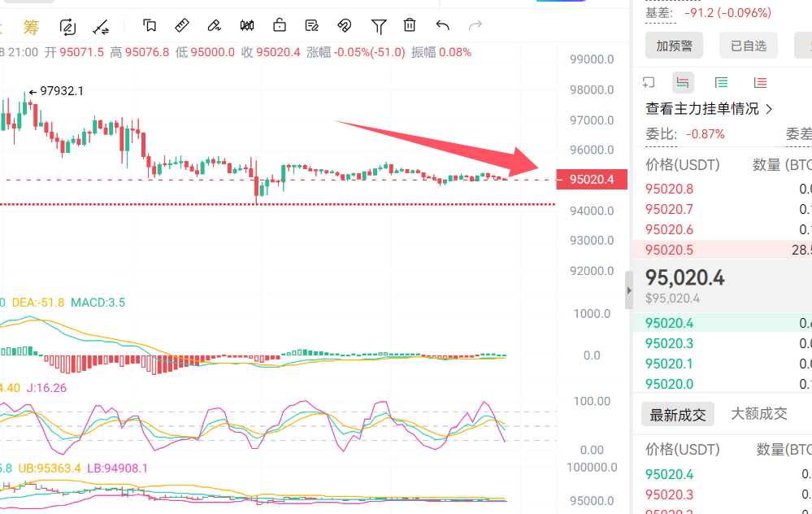Image resolution: width=812 pixels, height=514 pixels.
Task: Select the 最新成交 tab
Action: pyautogui.click(x=677, y=415)
